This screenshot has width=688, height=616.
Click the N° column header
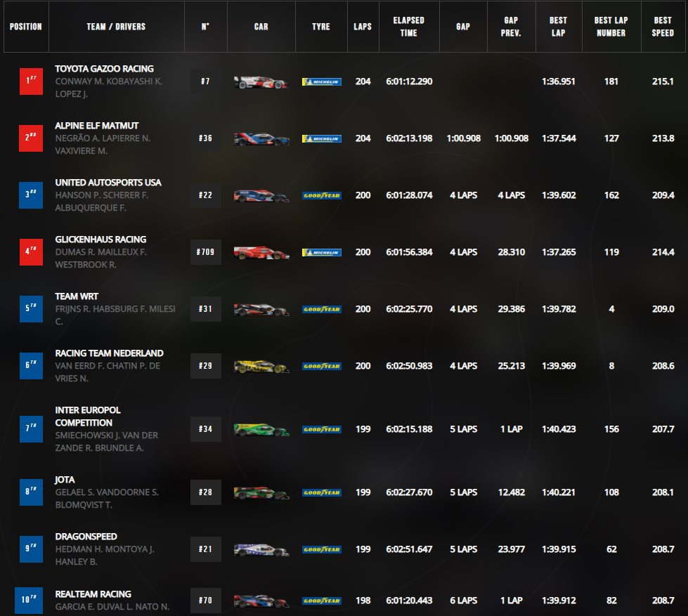pyautogui.click(x=205, y=27)
